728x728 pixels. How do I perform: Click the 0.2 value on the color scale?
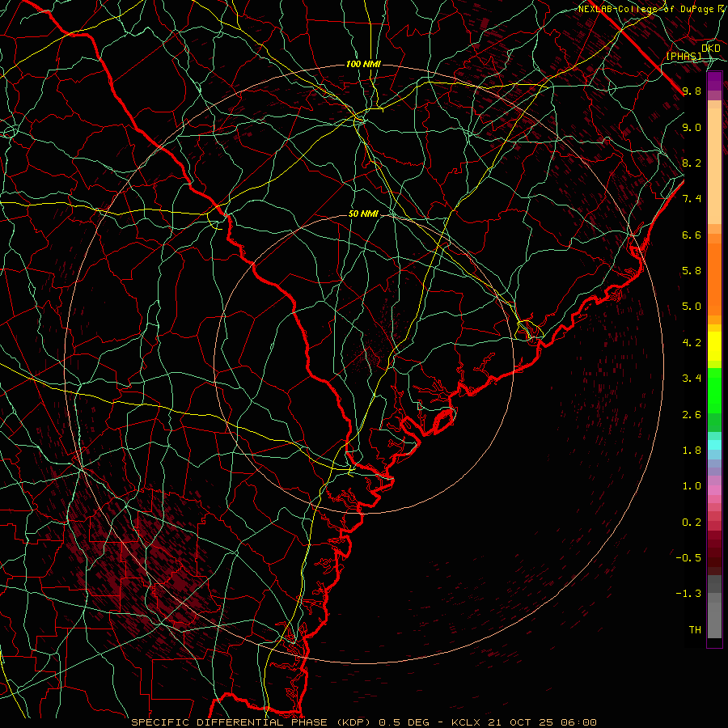tap(692, 523)
